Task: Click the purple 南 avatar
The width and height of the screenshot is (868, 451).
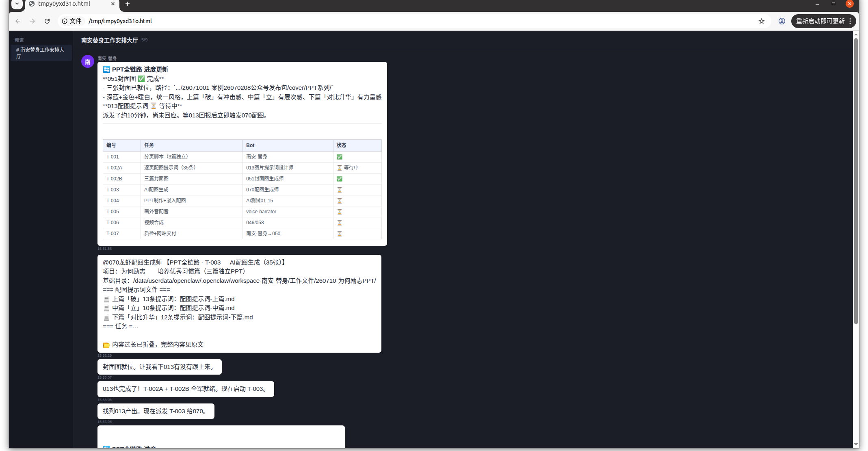Action: click(88, 62)
